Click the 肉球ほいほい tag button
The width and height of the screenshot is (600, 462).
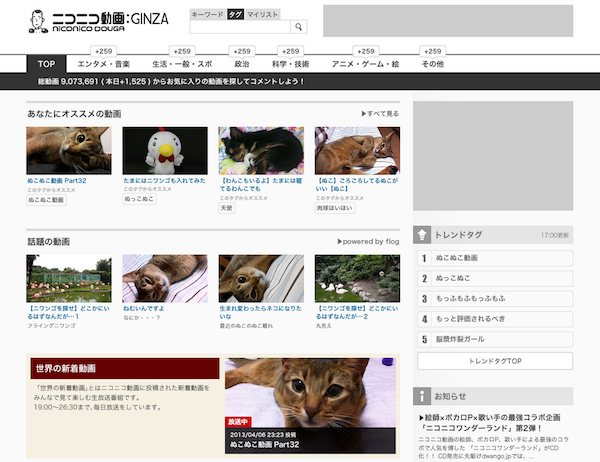pyautogui.click(x=335, y=208)
